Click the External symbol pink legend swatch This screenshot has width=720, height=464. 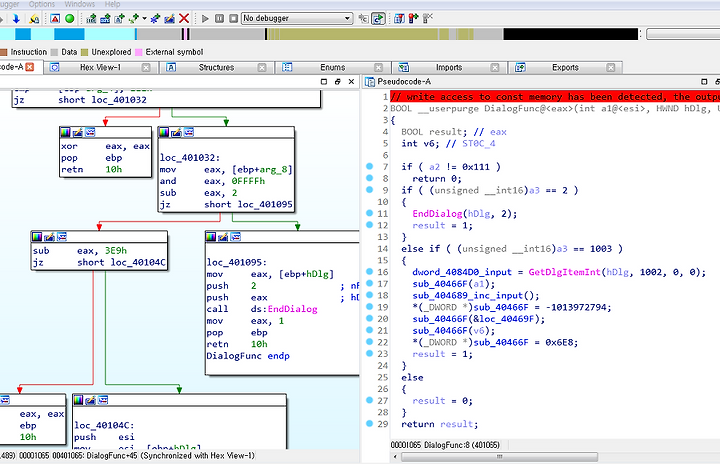coord(139,52)
